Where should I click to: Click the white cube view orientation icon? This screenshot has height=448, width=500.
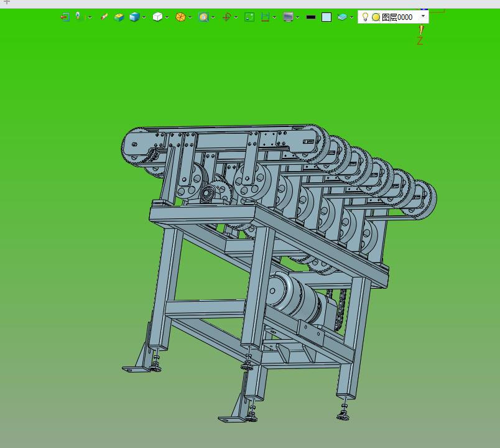(157, 17)
